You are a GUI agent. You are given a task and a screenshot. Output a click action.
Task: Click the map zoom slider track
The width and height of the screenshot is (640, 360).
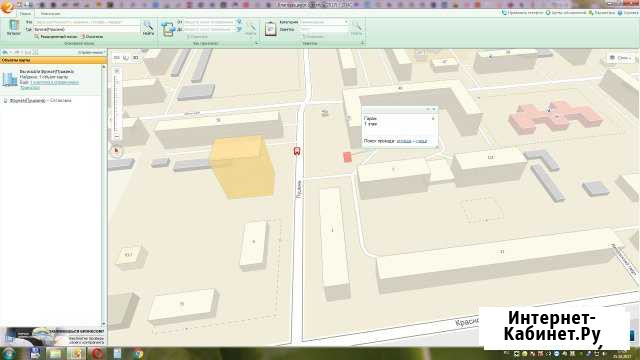(x=117, y=104)
